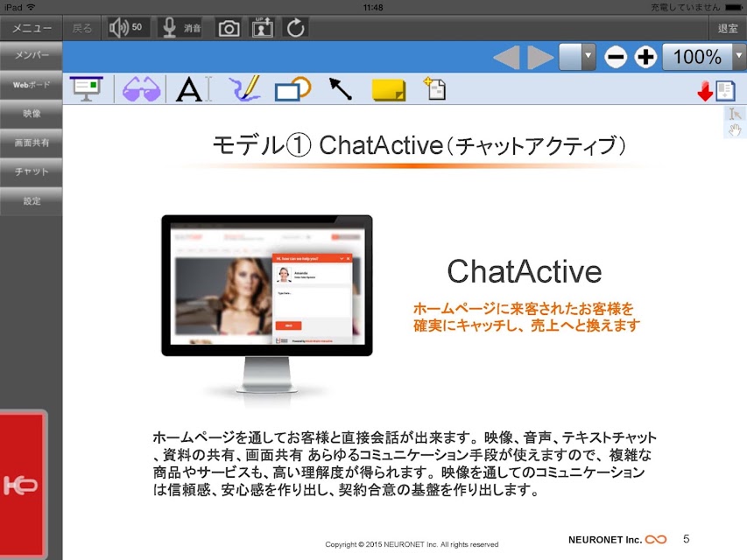Go to previous page with left arrow
Image resolution: width=747 pixels, height=560 pixels.
(506, 57)
